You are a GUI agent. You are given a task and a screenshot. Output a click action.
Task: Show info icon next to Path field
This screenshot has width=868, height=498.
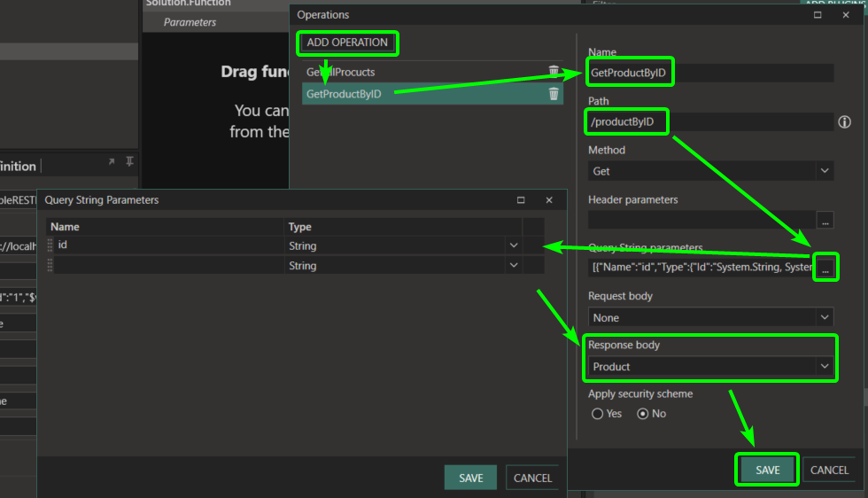(844, 122)
